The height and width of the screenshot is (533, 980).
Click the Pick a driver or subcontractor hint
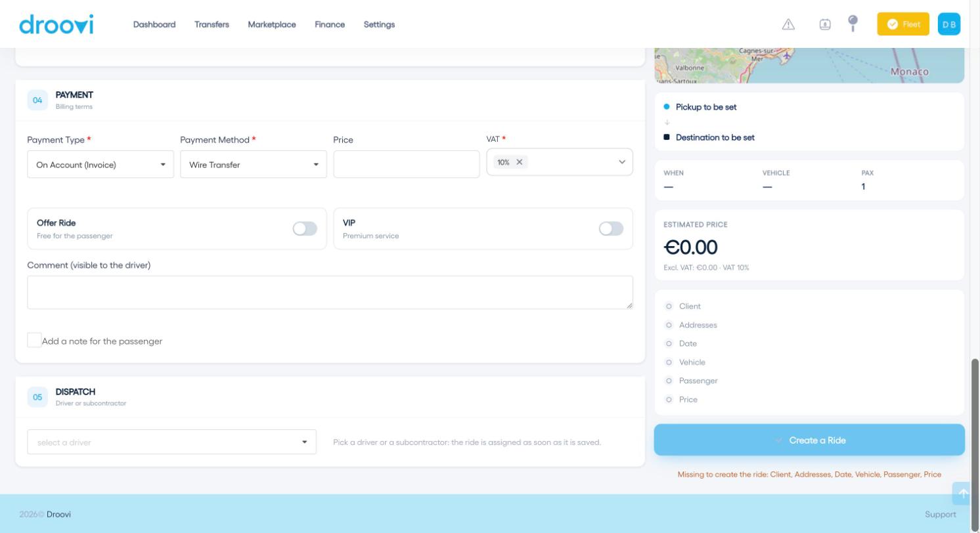(467, 442)
